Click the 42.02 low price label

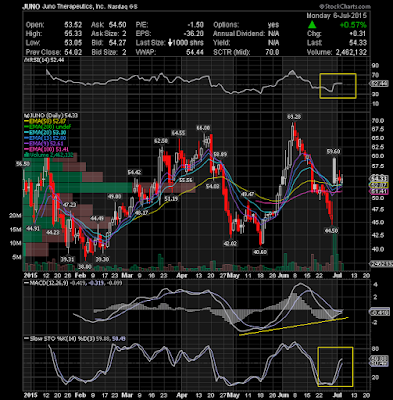(230, 243)
